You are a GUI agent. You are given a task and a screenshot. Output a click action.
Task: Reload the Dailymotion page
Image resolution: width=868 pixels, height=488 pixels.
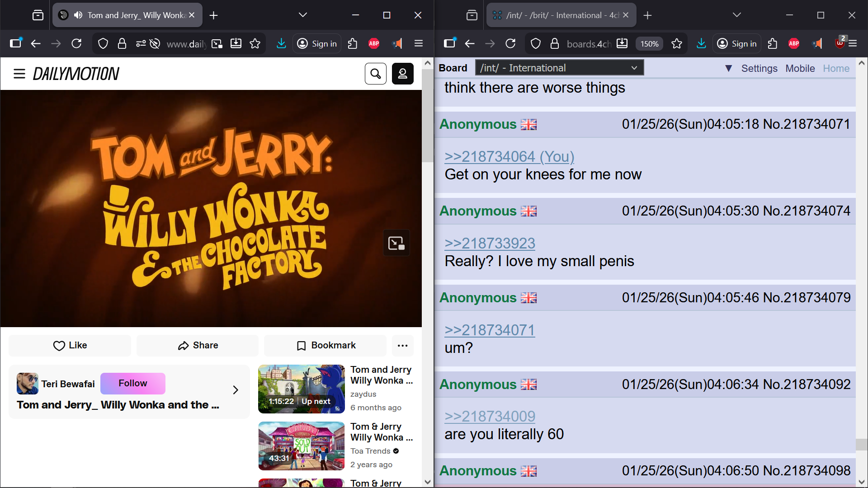76,43
